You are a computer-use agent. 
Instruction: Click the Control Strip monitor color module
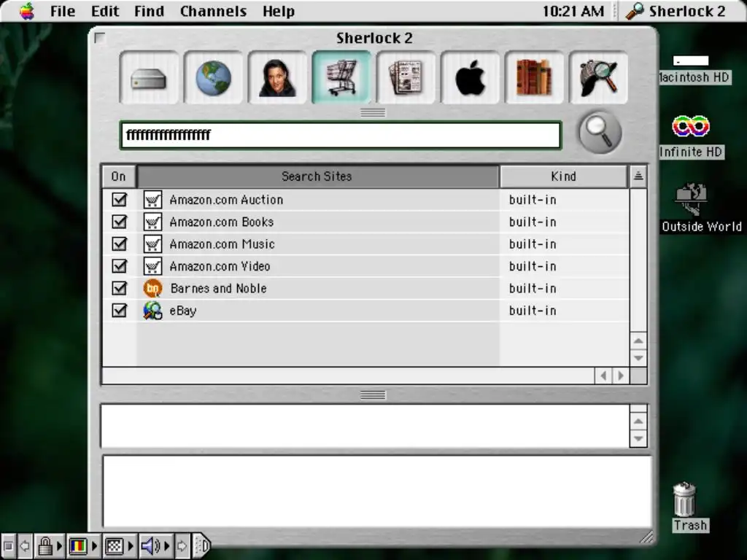pyautogui.click(x=78, y=545)
